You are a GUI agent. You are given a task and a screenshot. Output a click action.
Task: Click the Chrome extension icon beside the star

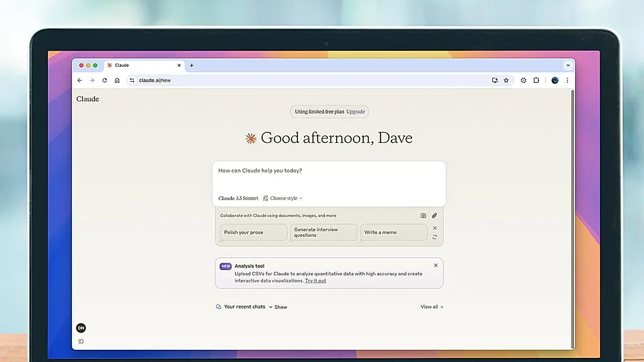[524, 80]
